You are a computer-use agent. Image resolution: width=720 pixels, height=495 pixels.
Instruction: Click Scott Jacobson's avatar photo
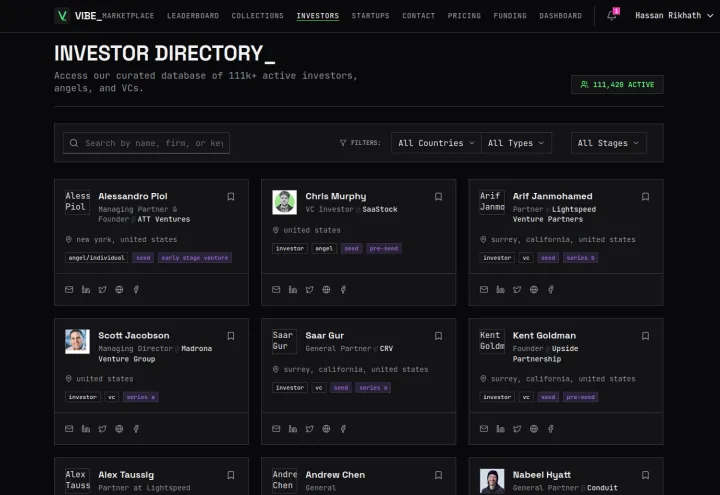(77, 341)
